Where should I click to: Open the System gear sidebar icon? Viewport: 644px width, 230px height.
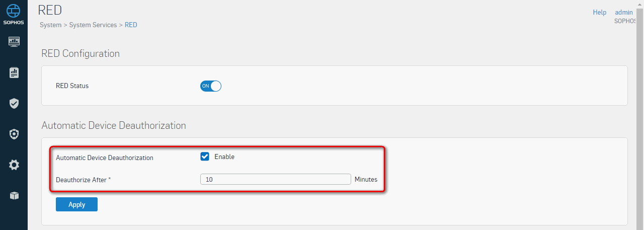pos(14,165)
